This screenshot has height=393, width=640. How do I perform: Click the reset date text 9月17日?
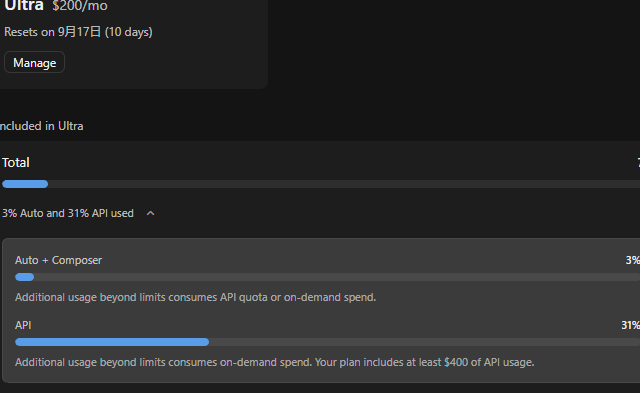pyautogui.click(x=79, y=32)
